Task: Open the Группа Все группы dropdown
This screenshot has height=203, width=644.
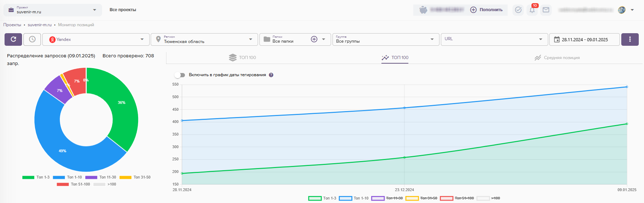Action: point(385,39)
